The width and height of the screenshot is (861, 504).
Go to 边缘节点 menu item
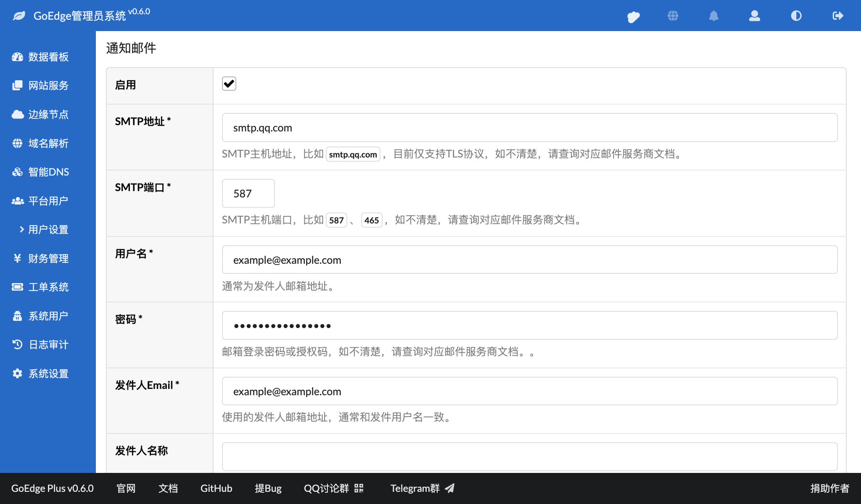48,114
